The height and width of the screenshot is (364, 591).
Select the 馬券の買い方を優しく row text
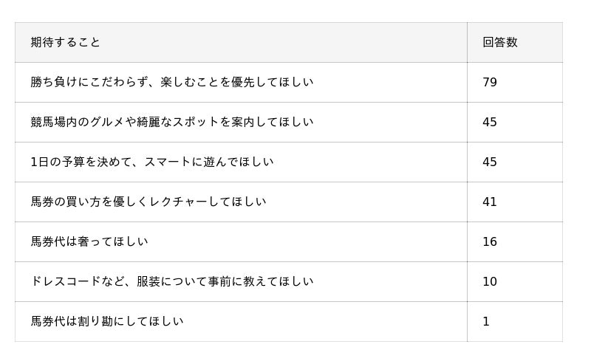(x=148, y=202)
